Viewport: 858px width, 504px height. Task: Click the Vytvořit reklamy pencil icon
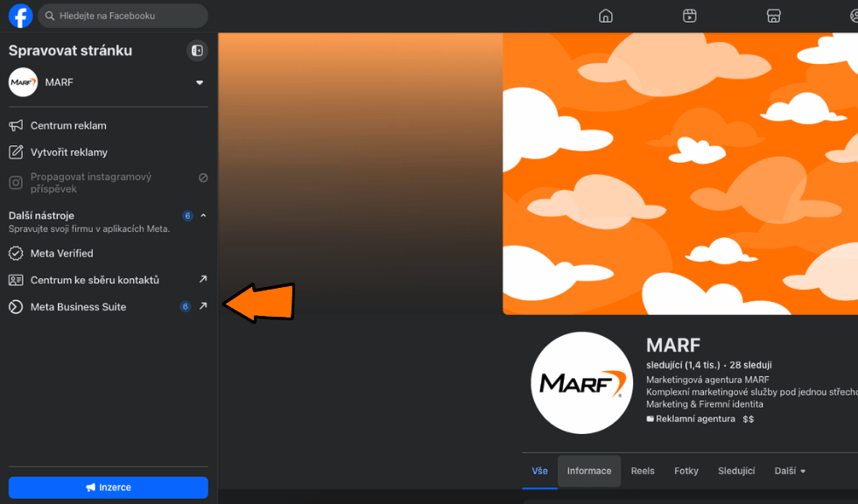pyautogui.click(x=16, y=152)
